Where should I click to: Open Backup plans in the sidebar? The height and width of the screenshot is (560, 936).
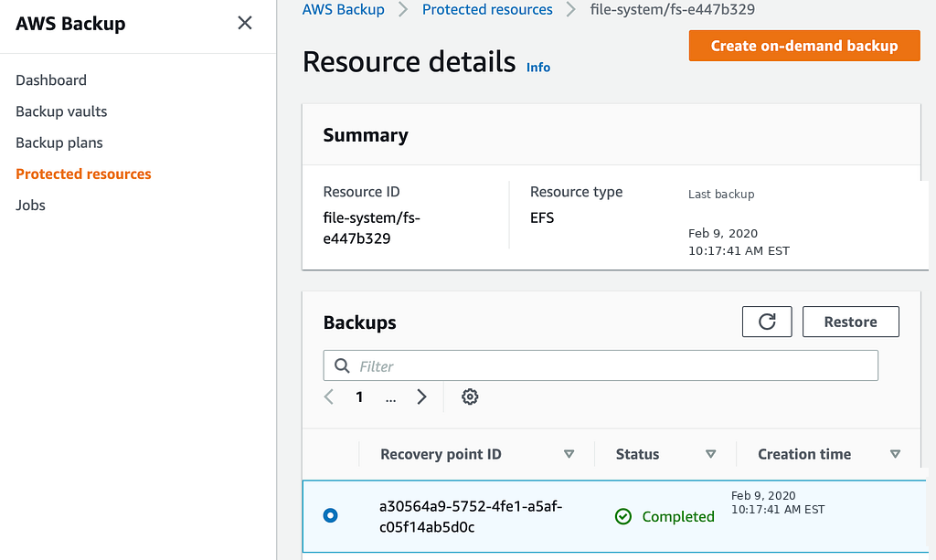(59, 143)
